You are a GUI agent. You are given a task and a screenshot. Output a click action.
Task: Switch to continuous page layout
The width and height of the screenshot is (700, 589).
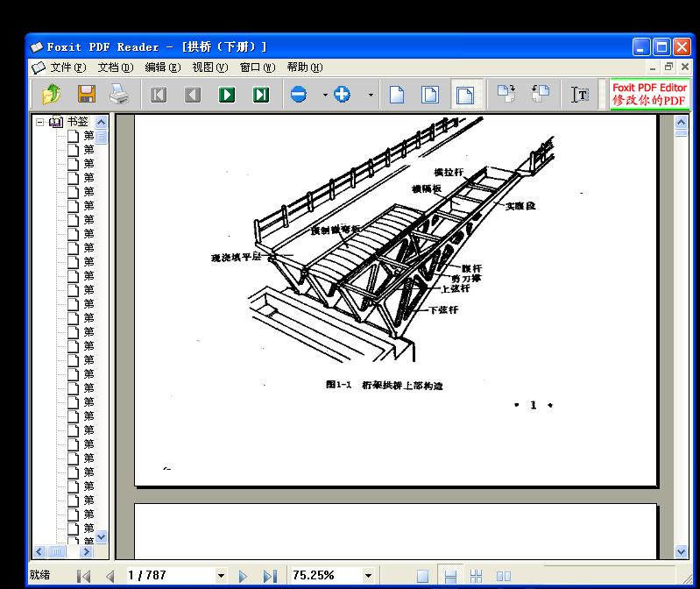pyautogui.click(x=450, y=576)
